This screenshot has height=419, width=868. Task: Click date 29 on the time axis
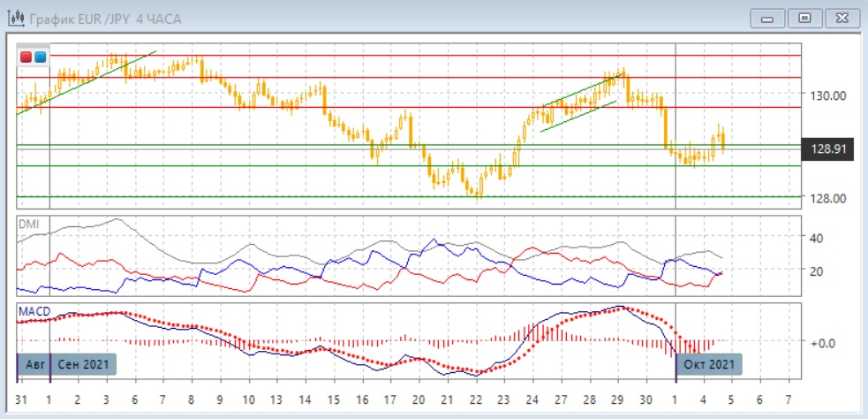[618, 399]
